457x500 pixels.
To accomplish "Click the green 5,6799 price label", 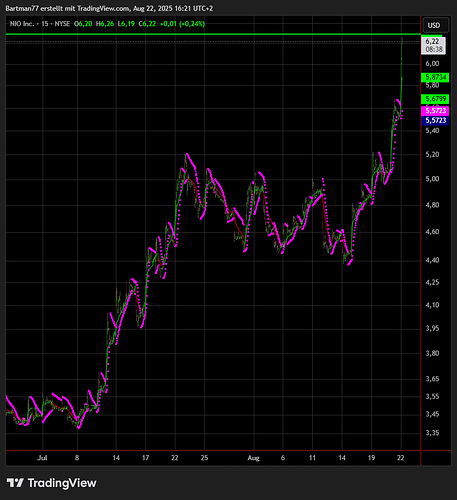I will 435,99.
